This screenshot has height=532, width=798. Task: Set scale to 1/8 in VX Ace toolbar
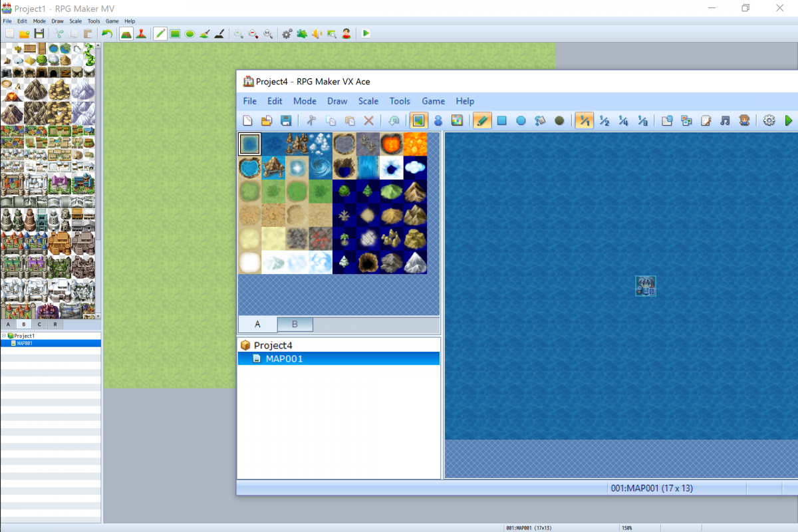(x=643, y=120)
